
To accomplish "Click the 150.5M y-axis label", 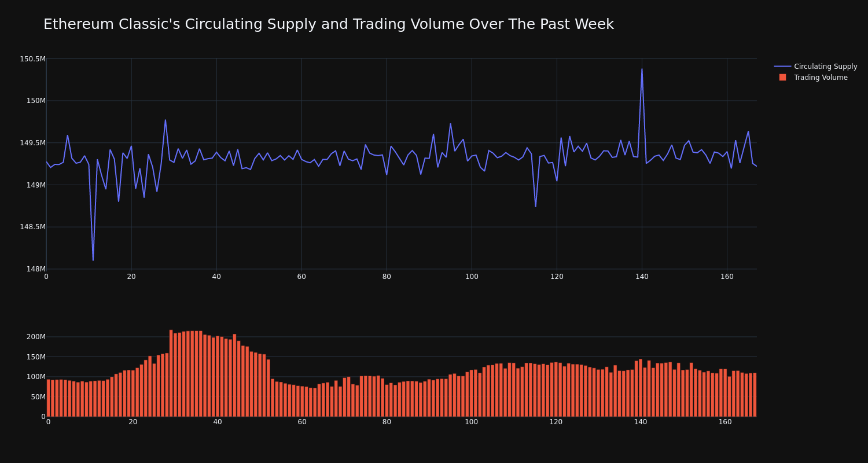I will 32,58.
